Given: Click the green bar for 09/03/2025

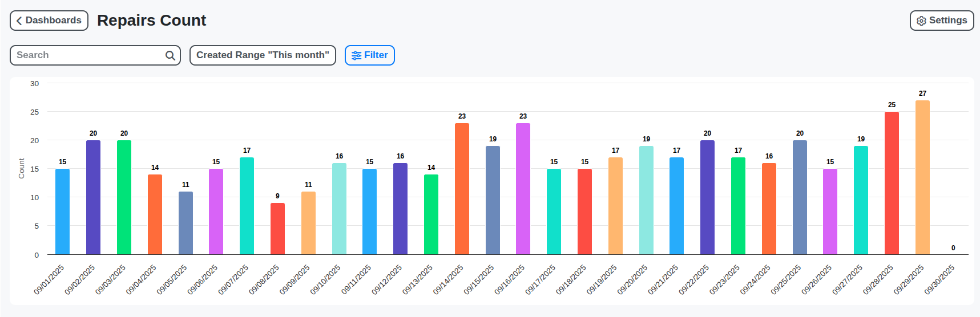Looking at the screenshot, I should tap(124, 197).
